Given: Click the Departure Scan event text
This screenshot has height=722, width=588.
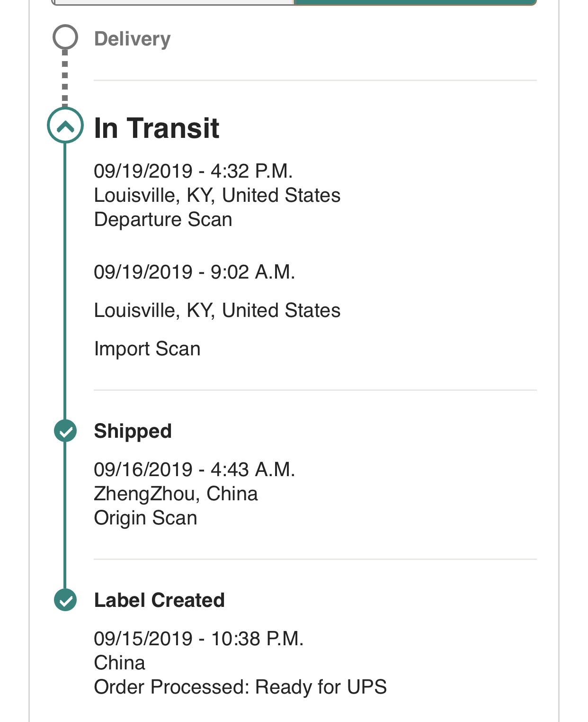Looking at the screenshot, I should point(163,219).
